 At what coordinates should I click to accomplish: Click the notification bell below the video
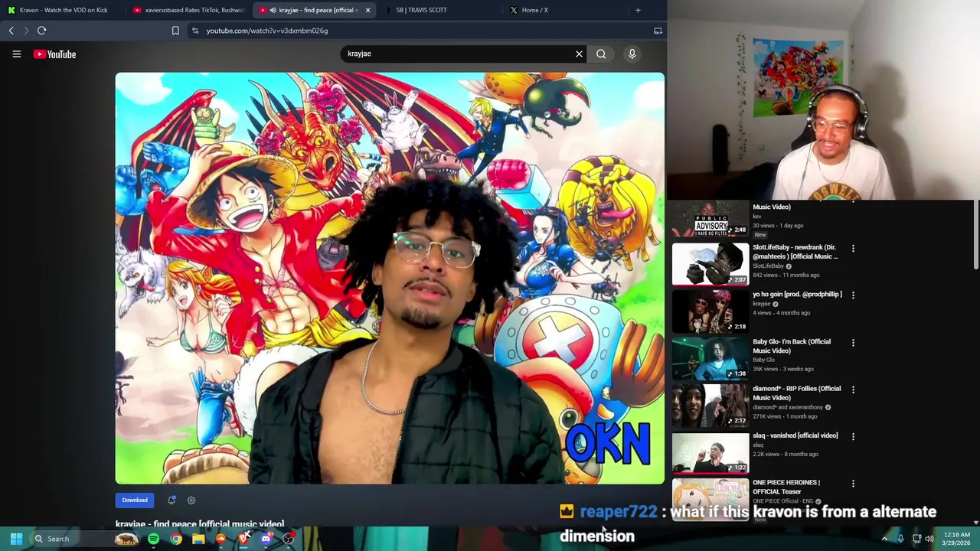tap(171, 500)
